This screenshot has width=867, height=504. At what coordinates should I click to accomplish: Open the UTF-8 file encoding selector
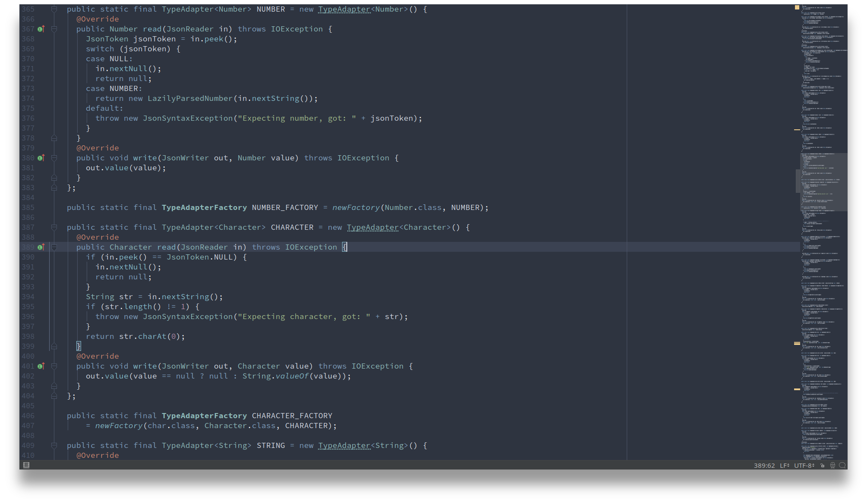[804, 465]
